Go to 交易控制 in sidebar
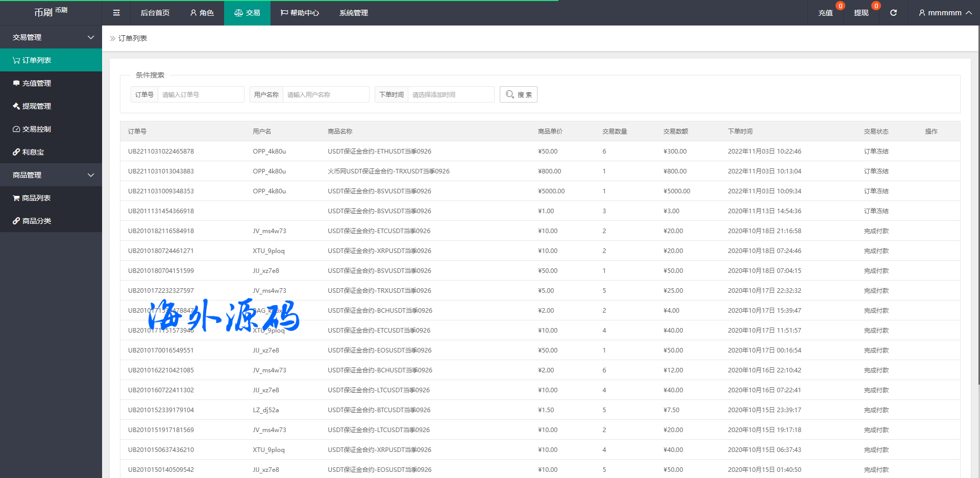The width and height of the screenshot is (980, 478). tap(36, 129)
